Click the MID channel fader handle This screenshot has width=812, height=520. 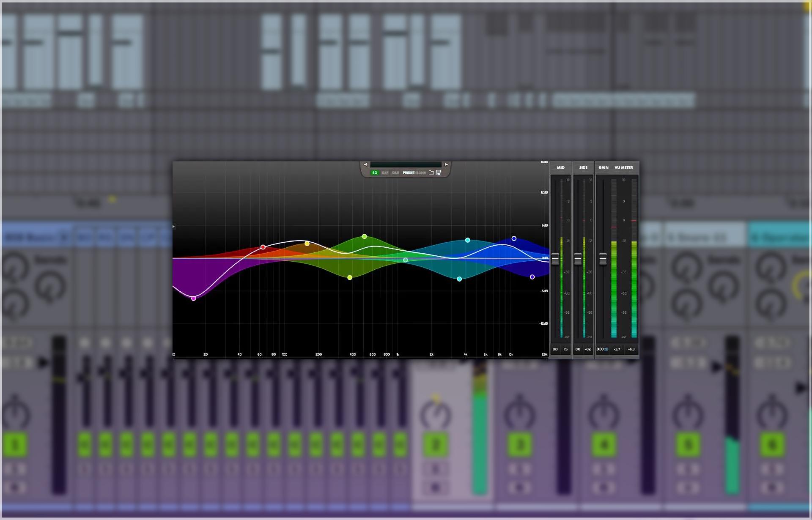click(555, 259)
